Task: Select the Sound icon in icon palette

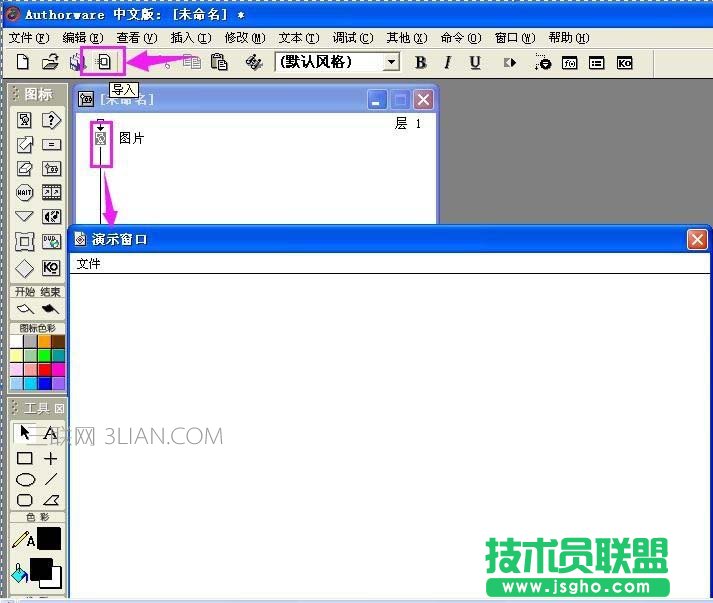Action: point(51,216)
